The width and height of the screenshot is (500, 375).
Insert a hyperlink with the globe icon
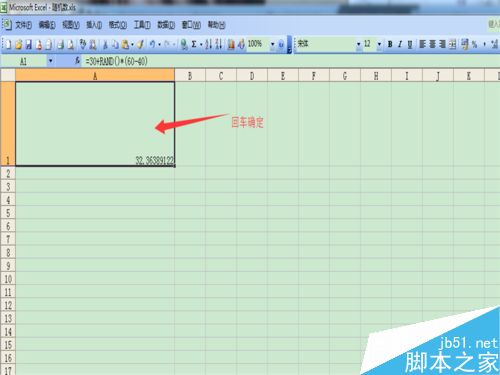(x=183, y=44)
